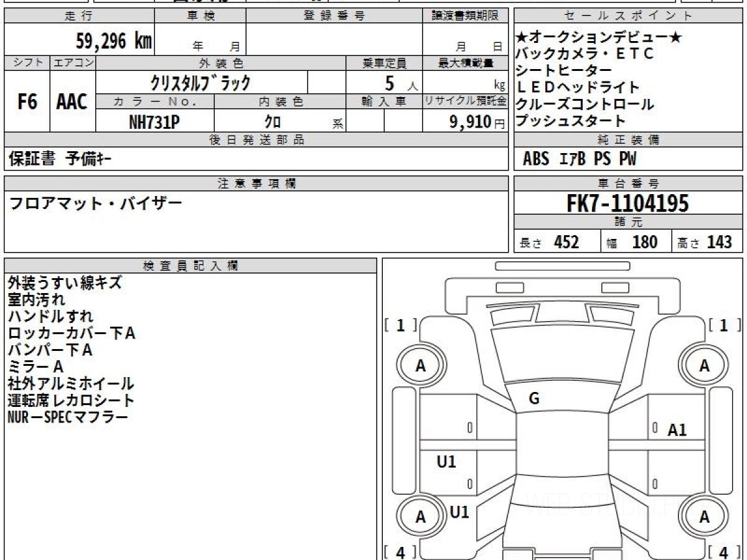Select the 高さ 143 dimension
Image resolution: width=747 pixels, height=560 pixels.
(x=705, y=242)
